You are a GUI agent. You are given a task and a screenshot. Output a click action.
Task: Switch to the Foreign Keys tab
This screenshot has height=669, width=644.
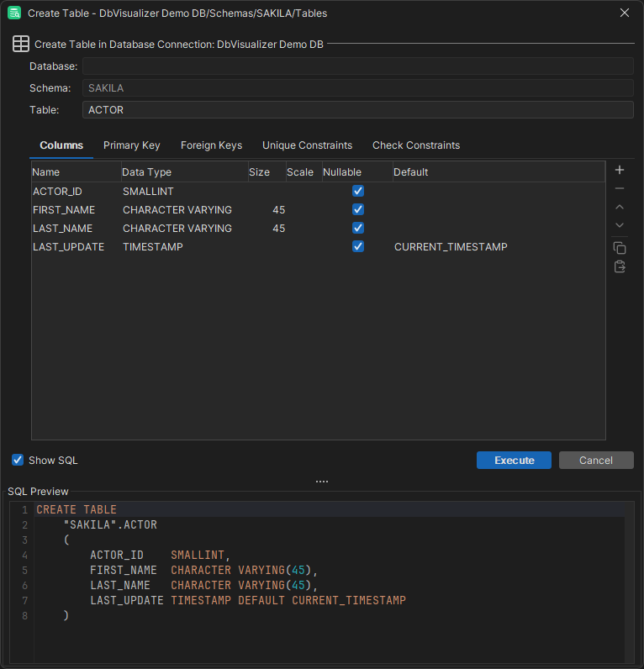coord(211,145)
